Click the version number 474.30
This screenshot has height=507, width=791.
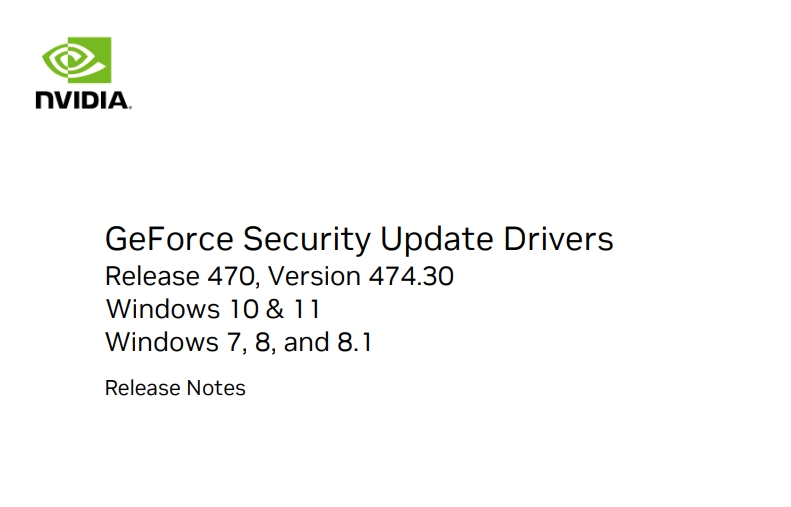[x=411, y=276]
